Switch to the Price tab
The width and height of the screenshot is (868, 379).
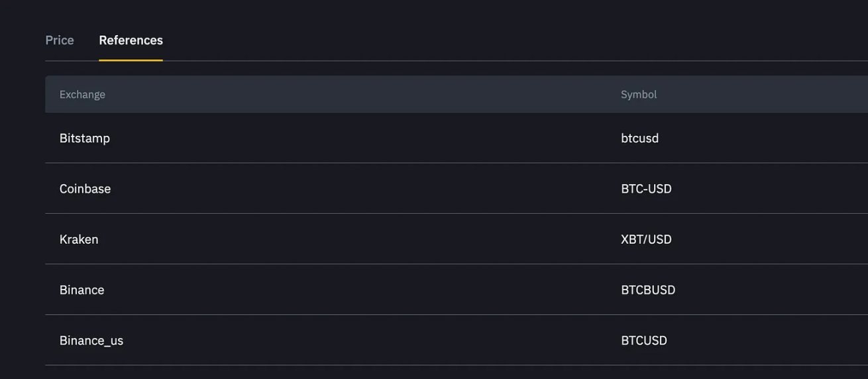point(60,40)
